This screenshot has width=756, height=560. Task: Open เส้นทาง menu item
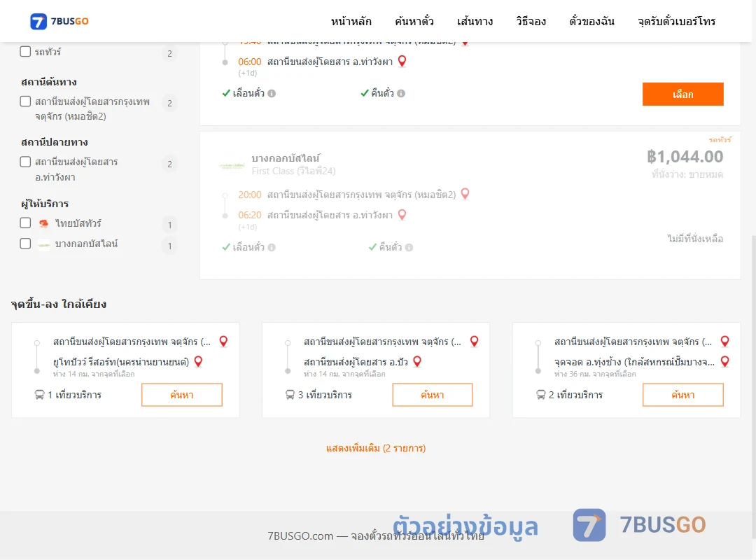pos(475,21)
